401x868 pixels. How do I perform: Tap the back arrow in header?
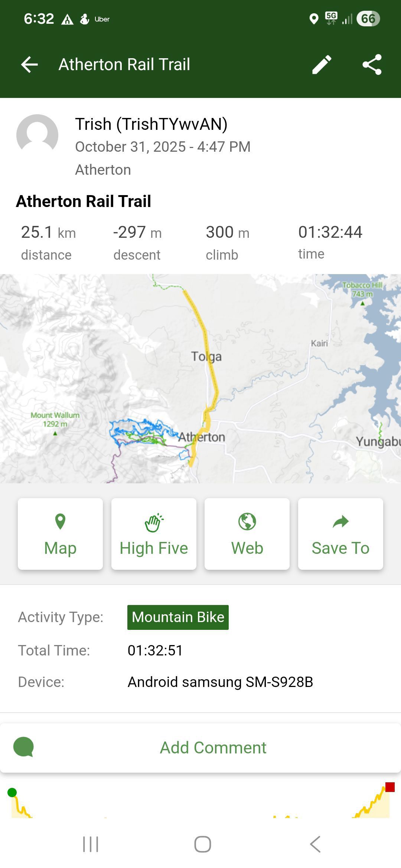(x=30, y=65)
